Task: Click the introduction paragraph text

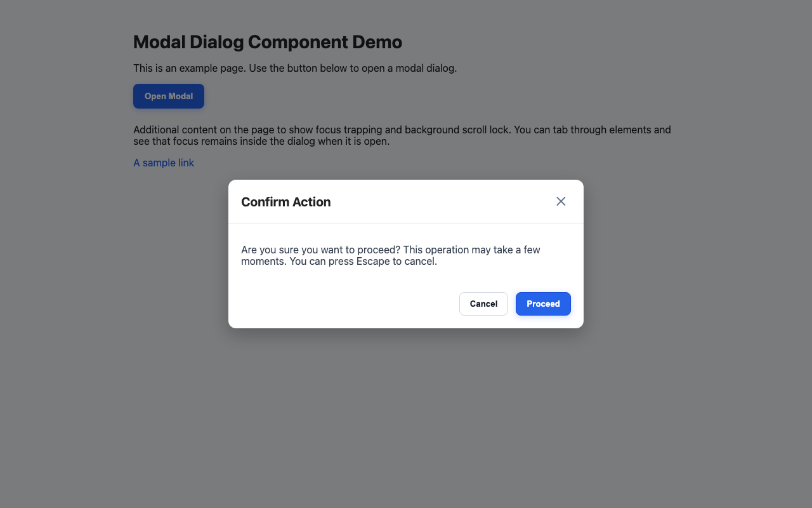Action: tap(294, 68)
